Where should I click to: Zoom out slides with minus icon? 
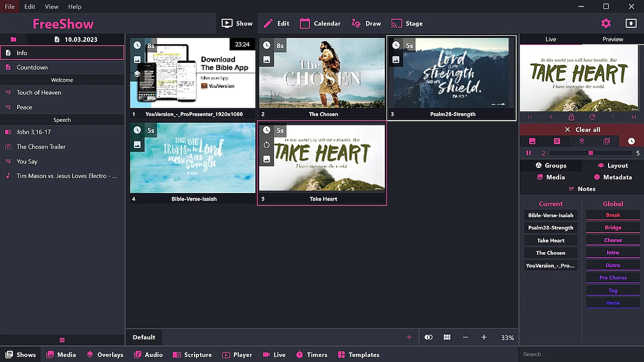point(465,337)
